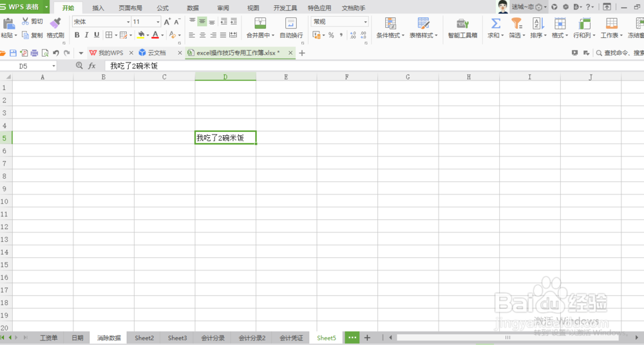Viewport: 644px width, 345px height.
Task: Add a new sheet with plus button
Action: point(367,338)
